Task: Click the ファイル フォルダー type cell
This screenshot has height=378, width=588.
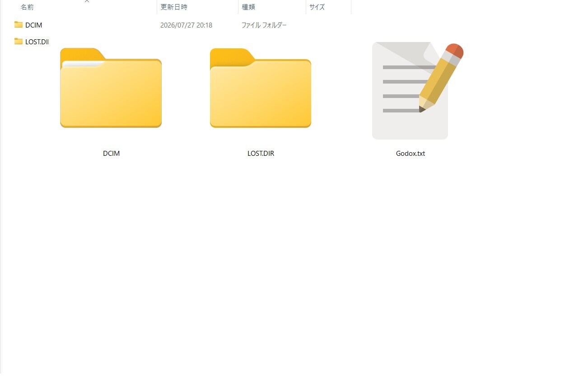Action: [264, 25]
